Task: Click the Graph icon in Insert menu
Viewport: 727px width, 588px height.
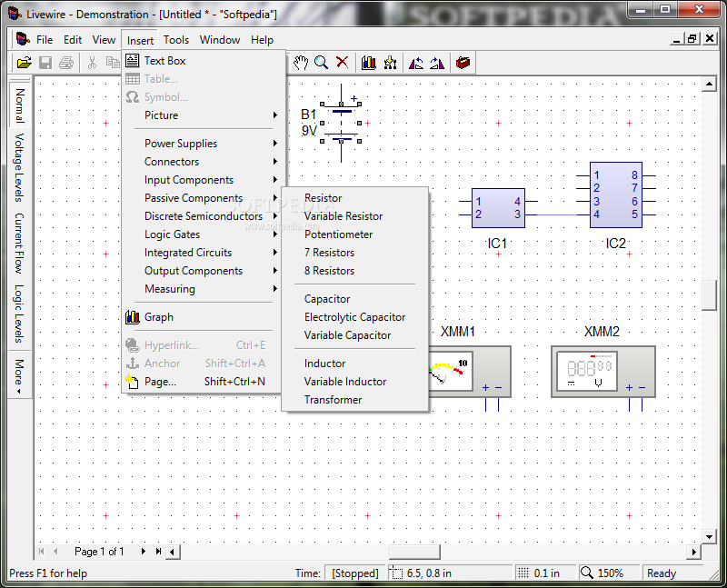Action: pyautogui.click(x=132, y=317)
